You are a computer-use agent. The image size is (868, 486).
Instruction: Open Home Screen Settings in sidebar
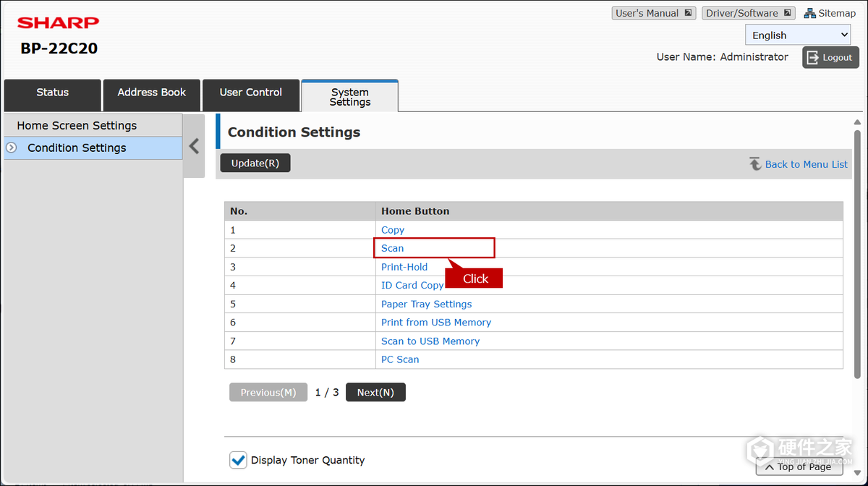(93, 125)
